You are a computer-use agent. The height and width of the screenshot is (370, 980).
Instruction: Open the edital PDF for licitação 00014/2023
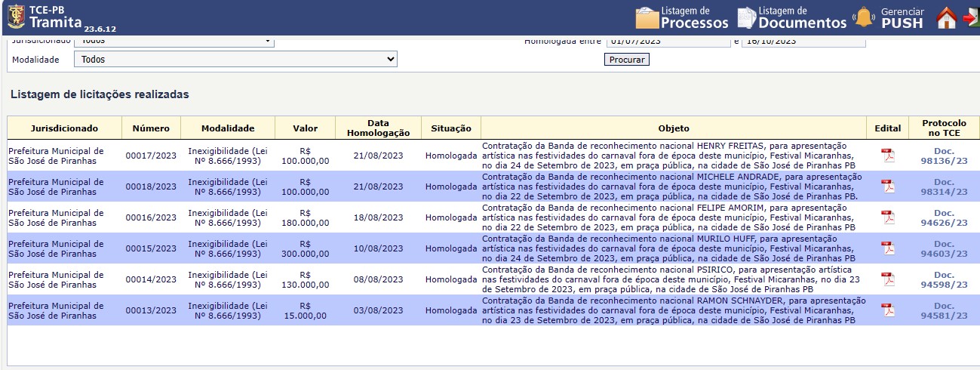click(x=888, y=279)
